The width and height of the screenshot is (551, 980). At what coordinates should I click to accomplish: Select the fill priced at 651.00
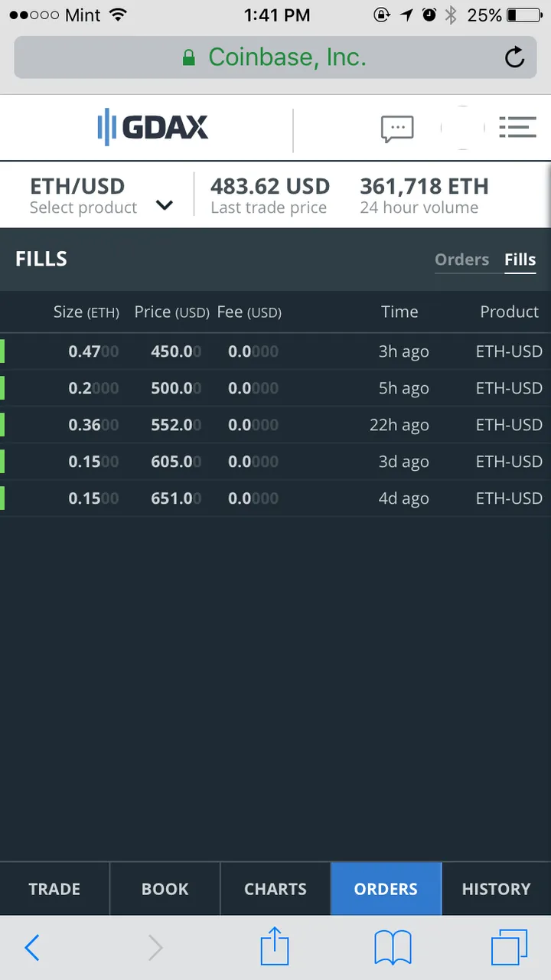275,498
